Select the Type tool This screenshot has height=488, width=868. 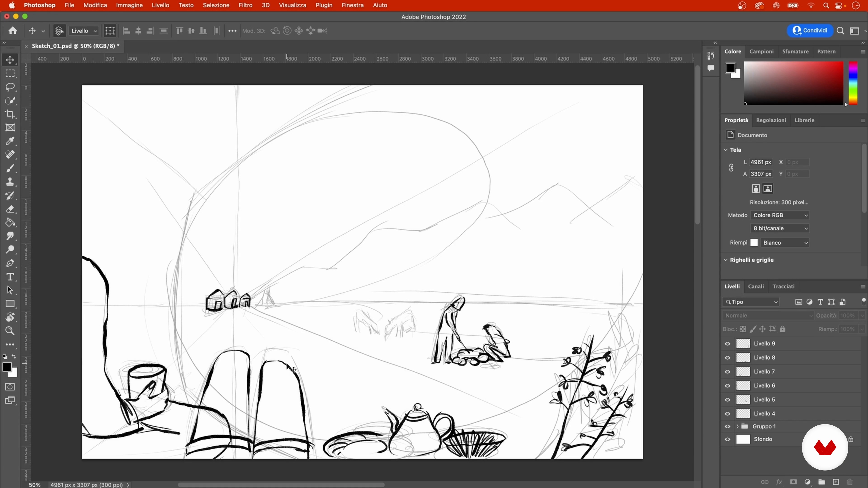coord(10,277)
